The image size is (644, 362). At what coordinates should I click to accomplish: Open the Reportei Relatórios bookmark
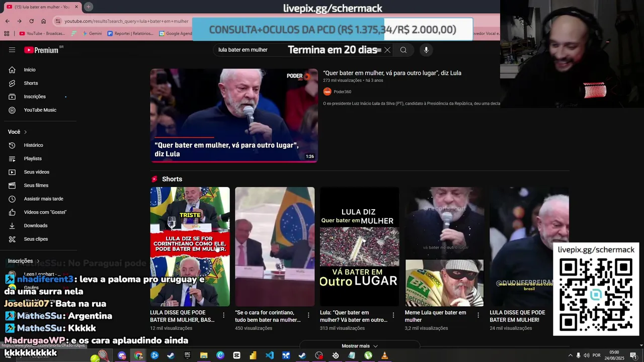(x=130, y=34)
